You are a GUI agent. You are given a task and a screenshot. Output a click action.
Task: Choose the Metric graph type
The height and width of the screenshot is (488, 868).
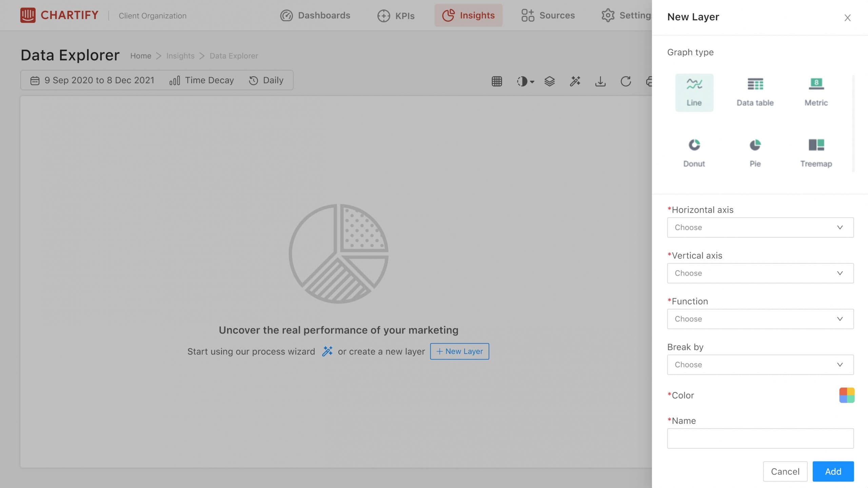816,93
